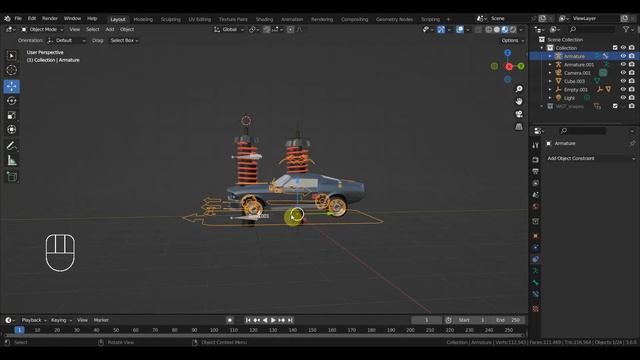Open the Scene properties tab
This screenshot has width=640, height=360.
tap(536, 195)
